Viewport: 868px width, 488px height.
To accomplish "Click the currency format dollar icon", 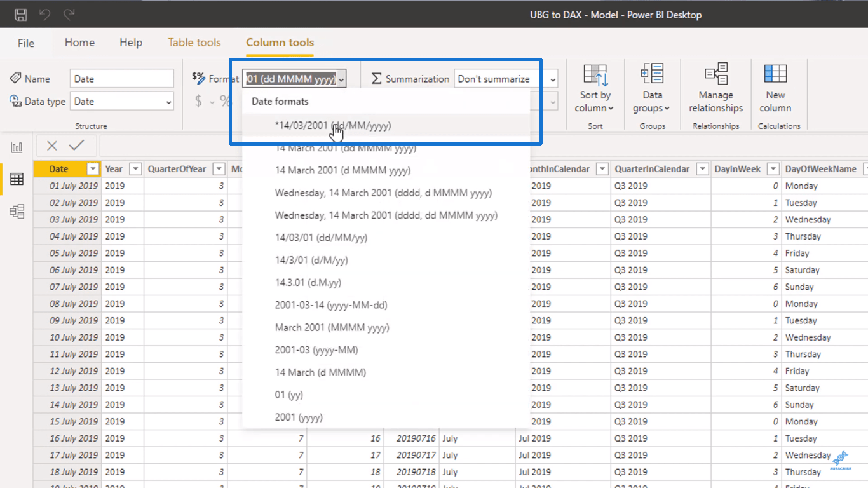I will pyautogui.click(x=198, y=101).
